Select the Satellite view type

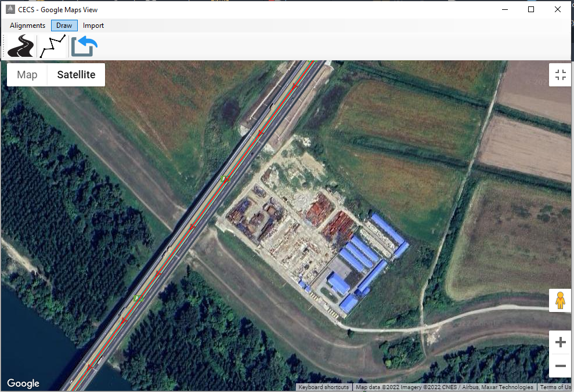coord(76,75)
